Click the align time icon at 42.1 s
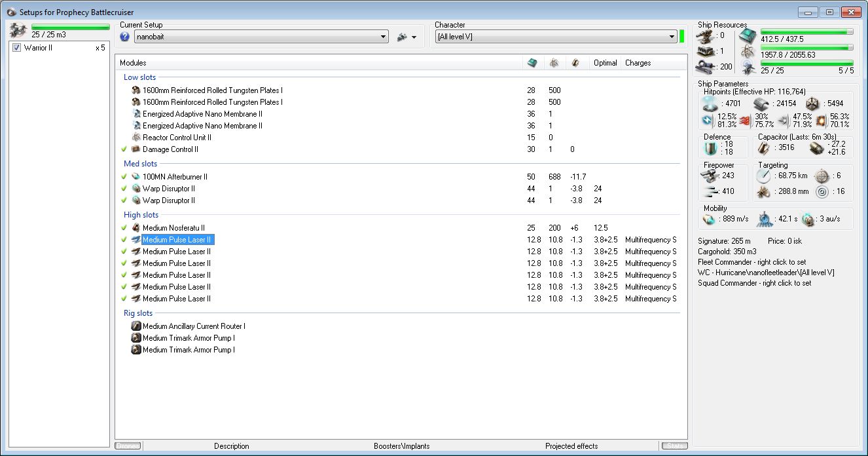 tap(765, 219)
